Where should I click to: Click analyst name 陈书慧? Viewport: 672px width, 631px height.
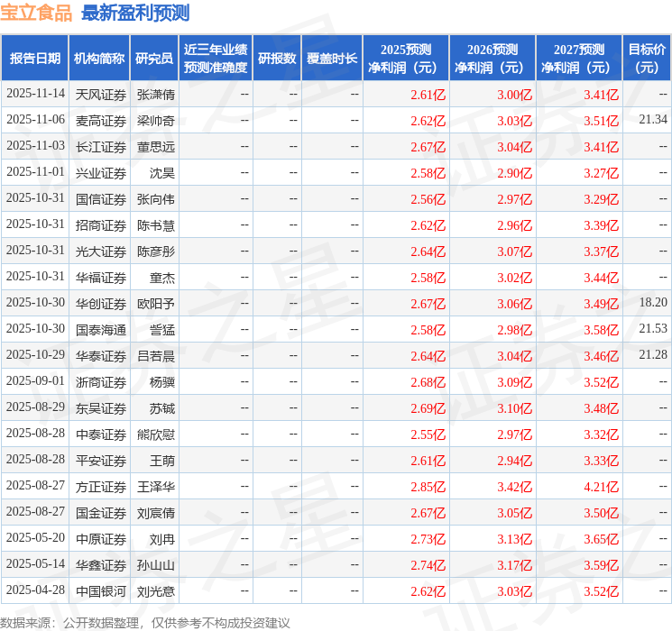(x=155, y=225)
